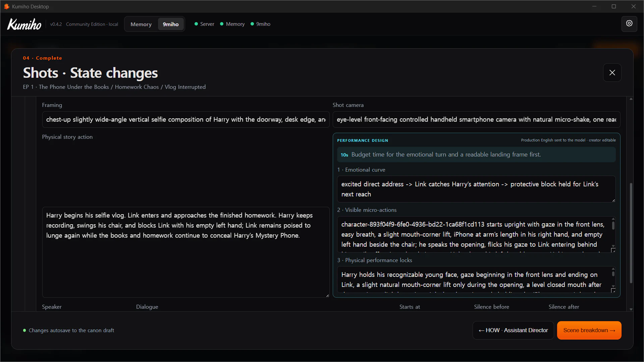Edit the Framing input field
644x362 pixels.
pyautogui.click(x=186, y=120)
